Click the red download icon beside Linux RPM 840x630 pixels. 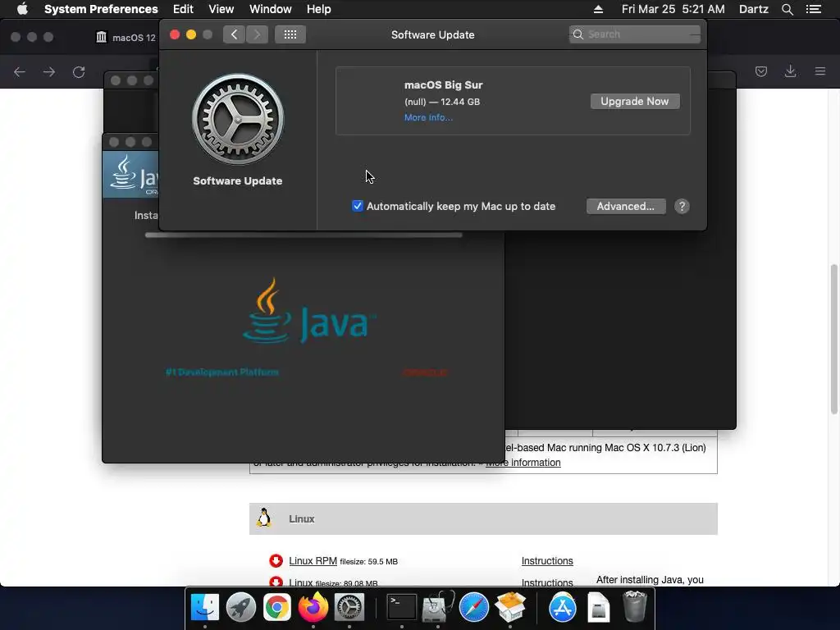(x=276, y=561)
